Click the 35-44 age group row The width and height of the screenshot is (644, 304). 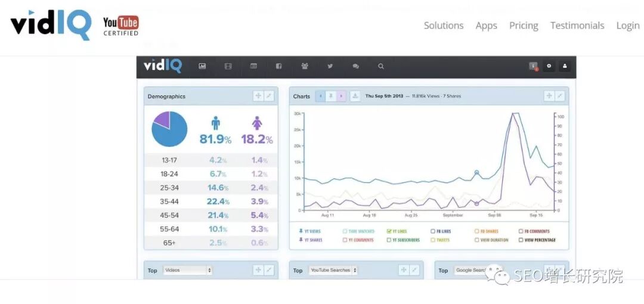coord(211,201)
